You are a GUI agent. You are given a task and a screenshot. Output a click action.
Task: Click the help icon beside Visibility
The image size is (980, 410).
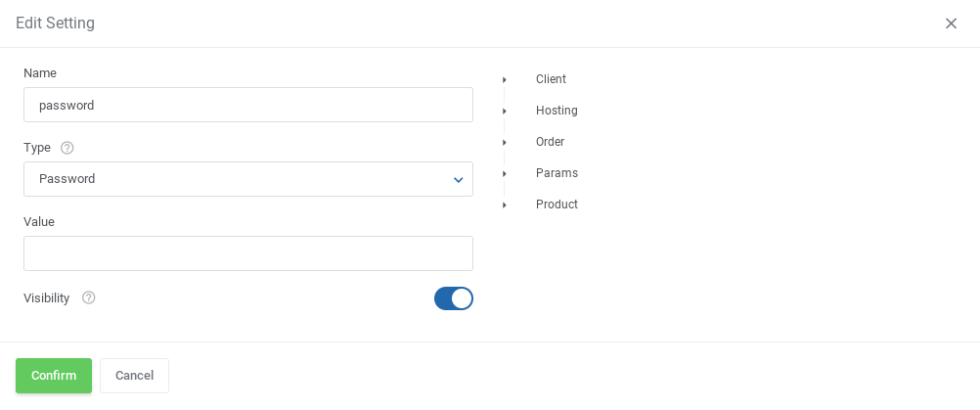pyautogui.click(x=89, y=298)
